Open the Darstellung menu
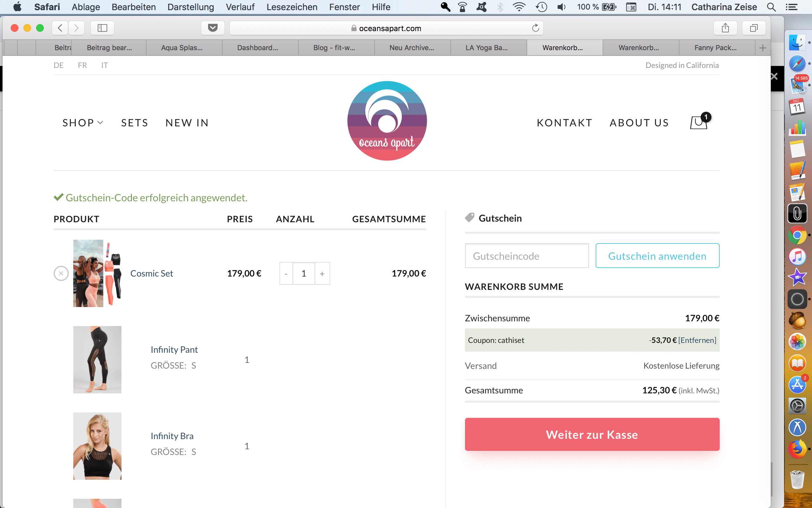Image resolution: width=812 pixels, height=508 pixels. click(191, 7)
